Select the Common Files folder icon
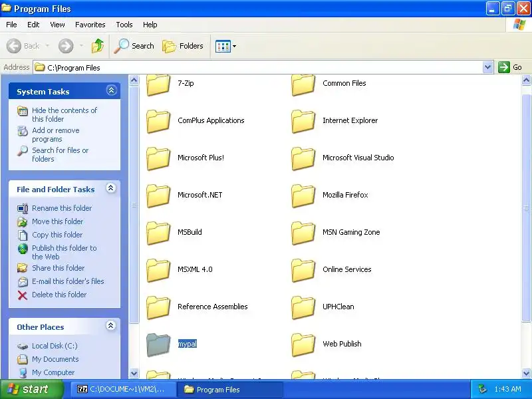532x399 pixels. click(303, 84)
